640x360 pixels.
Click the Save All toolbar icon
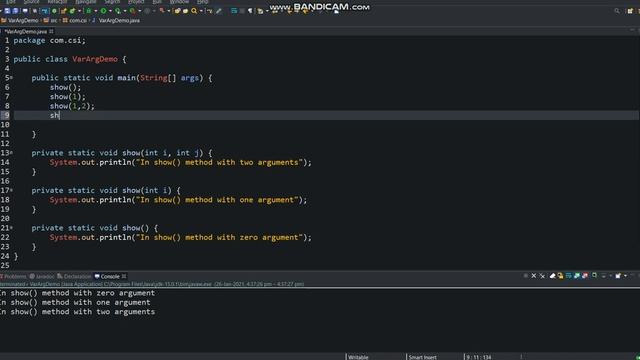tap(15, 11)
